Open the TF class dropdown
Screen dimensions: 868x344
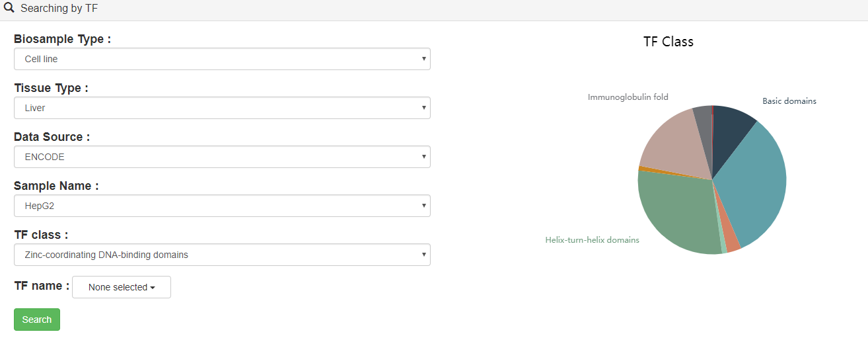[222, 255]
